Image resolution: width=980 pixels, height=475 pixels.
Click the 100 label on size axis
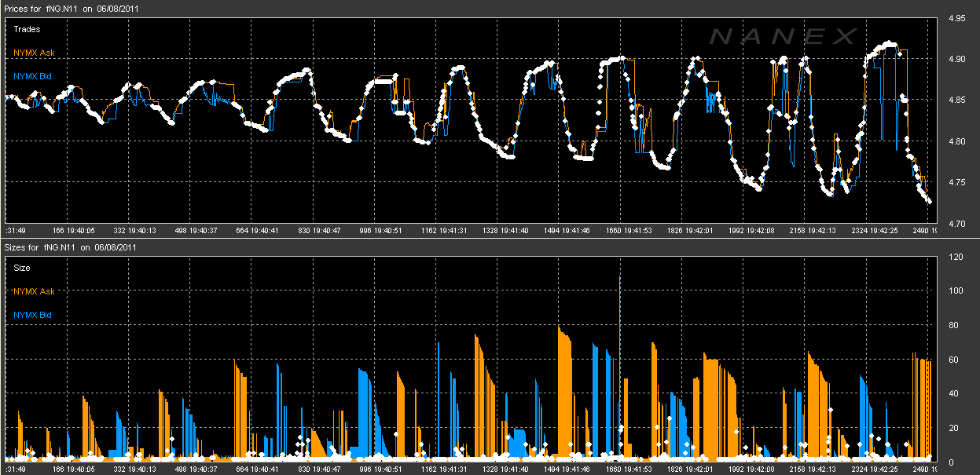(956, 291)
